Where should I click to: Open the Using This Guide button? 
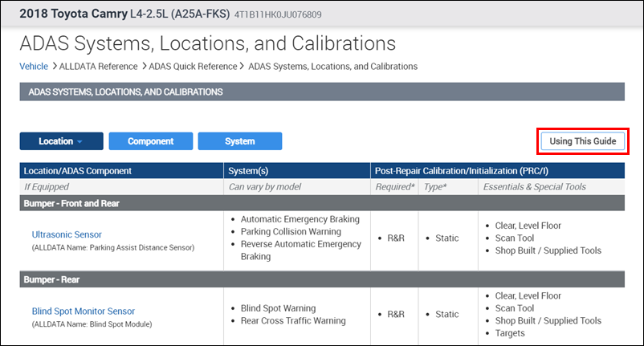coord(582,141)
